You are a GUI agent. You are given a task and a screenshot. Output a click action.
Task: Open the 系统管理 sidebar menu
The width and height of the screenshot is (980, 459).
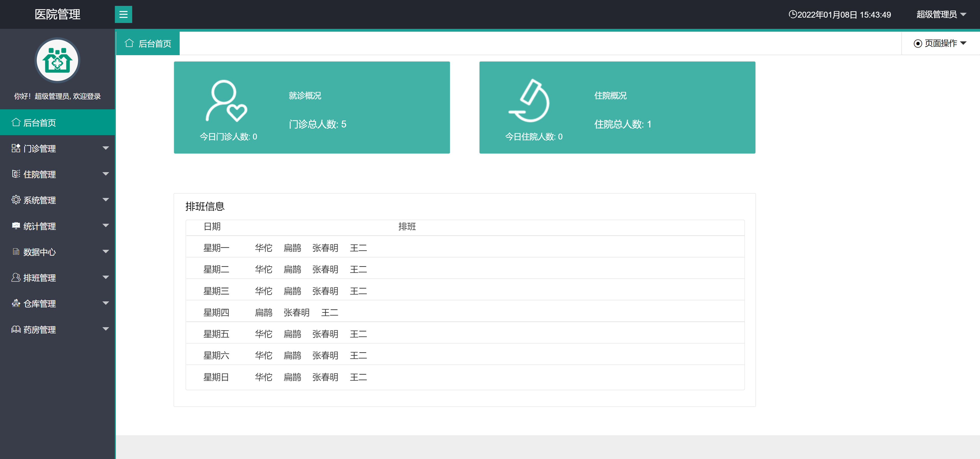57,199
